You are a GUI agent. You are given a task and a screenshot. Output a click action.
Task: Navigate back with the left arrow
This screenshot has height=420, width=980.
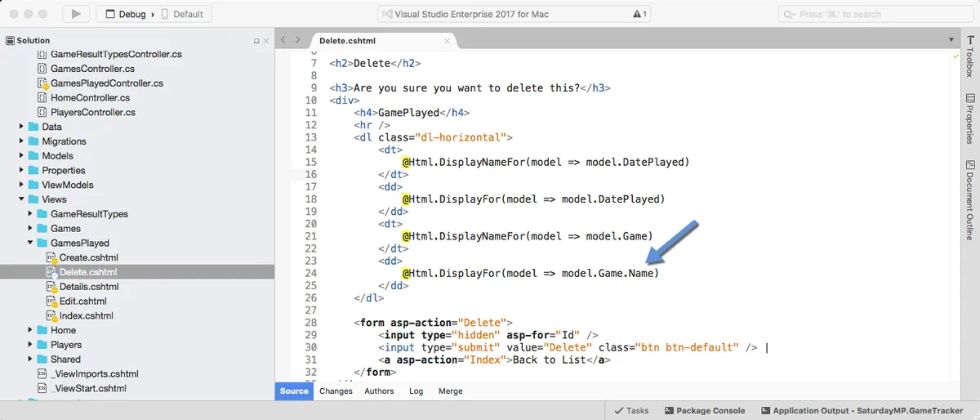(x=283, y=40)
